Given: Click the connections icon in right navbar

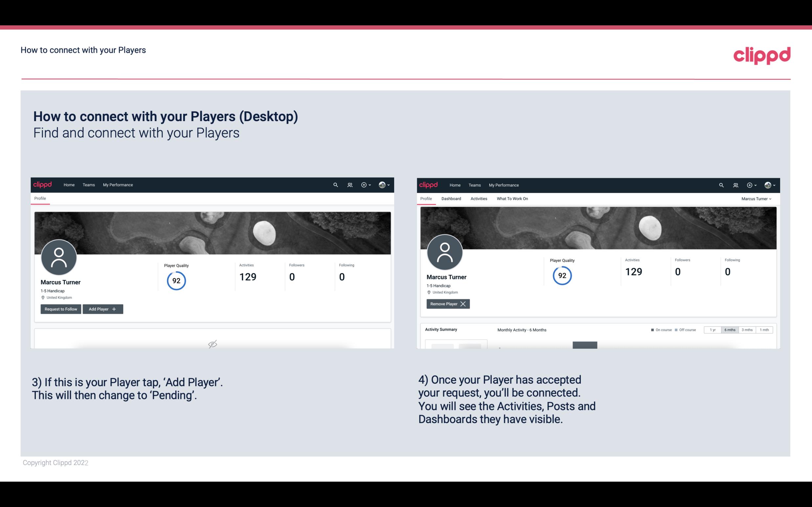Looking at the screenshot, I should [x=735, y=185].
